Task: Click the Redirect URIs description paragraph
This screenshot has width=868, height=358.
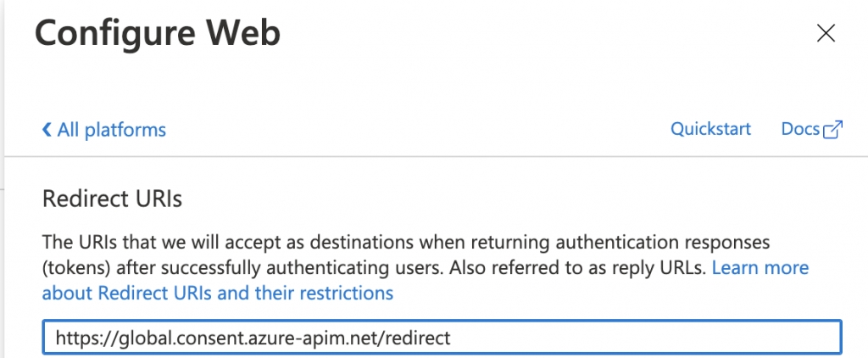Action: click(x=426, y=268)
